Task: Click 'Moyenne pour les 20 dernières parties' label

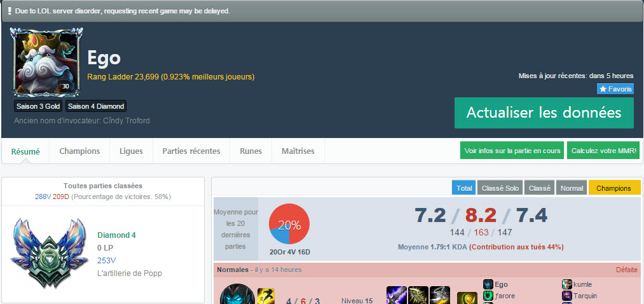Action: [236, 229]
